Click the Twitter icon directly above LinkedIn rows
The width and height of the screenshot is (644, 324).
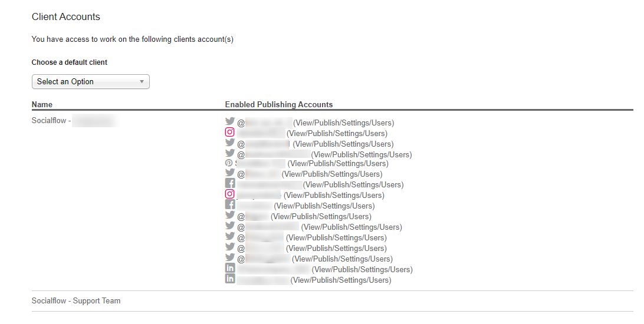tap(229, 257)
